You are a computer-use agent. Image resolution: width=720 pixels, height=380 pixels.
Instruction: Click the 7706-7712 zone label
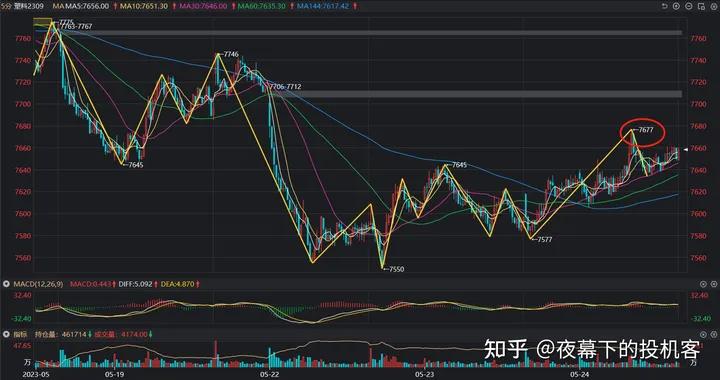285,86
